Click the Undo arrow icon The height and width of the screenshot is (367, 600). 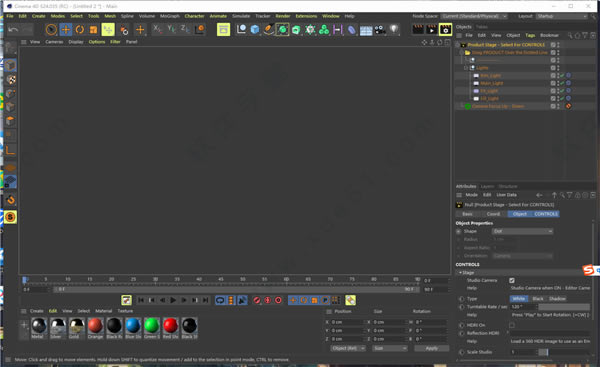[x=13, y=29]
